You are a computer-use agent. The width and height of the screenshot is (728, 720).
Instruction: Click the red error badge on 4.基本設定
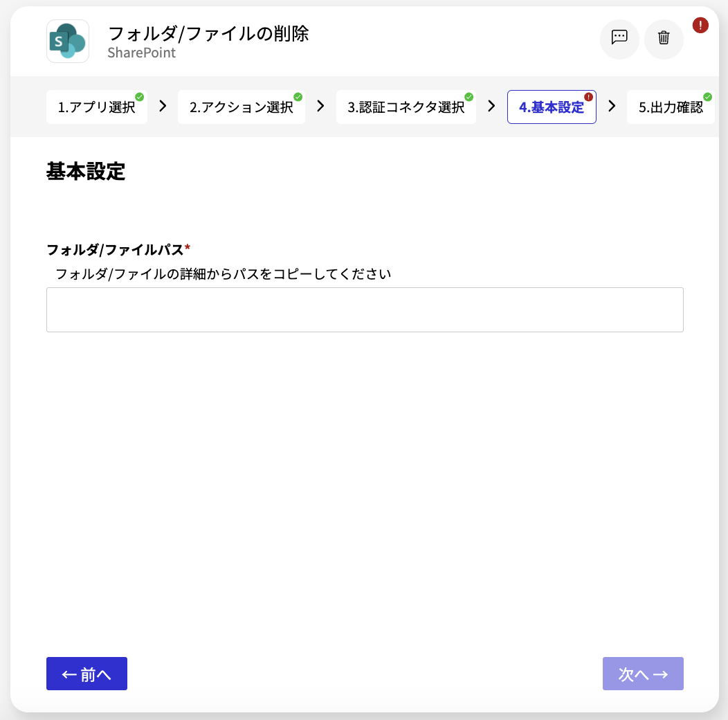tap(588, 97)
